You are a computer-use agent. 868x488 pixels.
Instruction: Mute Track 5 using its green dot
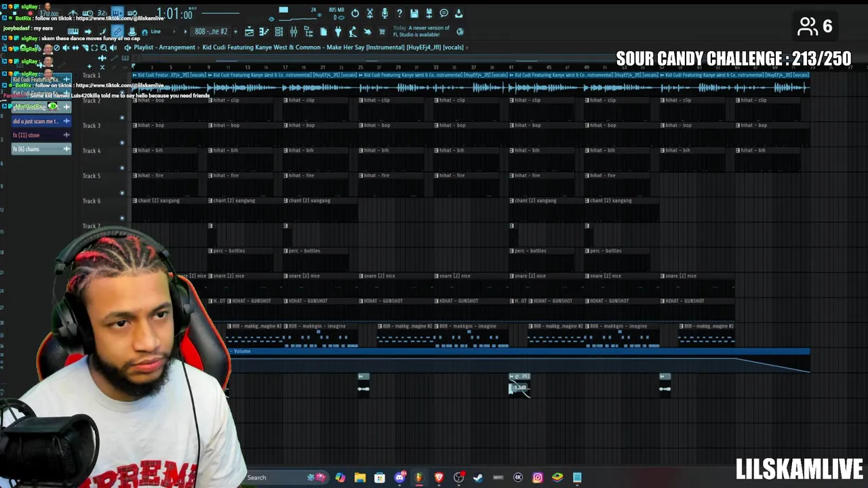pos(122,192)
